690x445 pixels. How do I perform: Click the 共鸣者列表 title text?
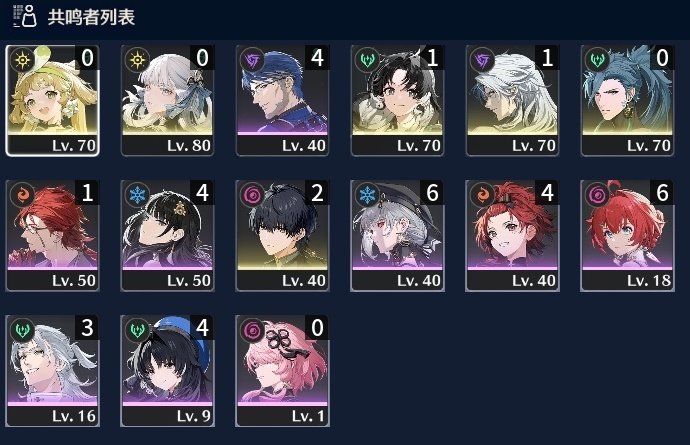[x=91, y=17]
